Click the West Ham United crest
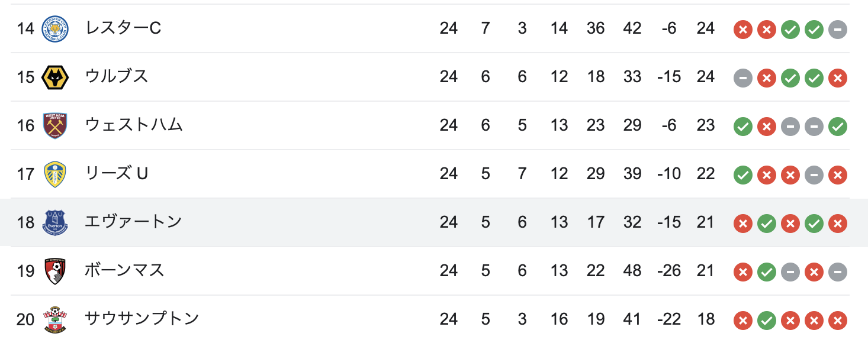The image size is (868, 343). tap(55, 126)
